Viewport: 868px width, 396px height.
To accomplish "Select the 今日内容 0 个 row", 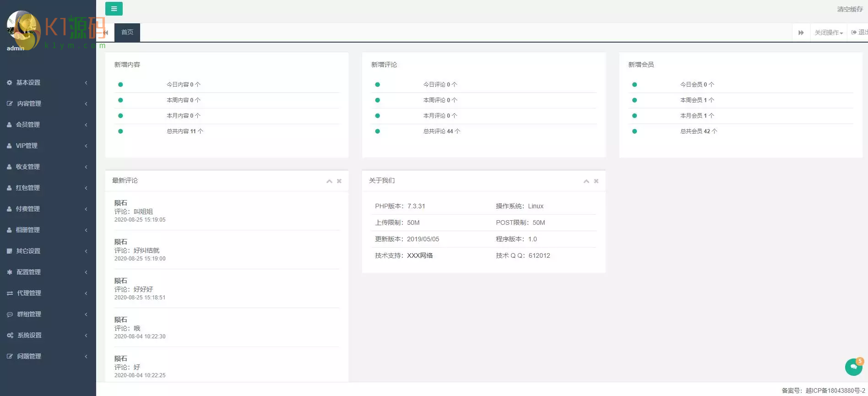I will (227, 85).
